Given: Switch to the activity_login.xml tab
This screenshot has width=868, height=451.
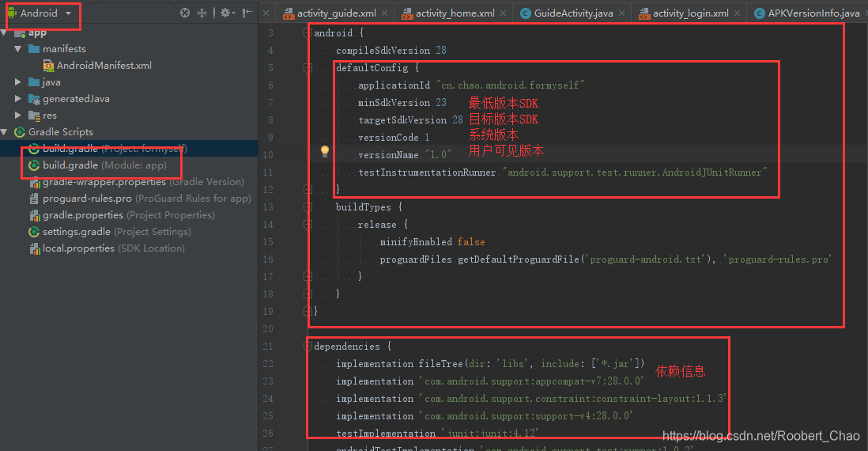Looking at the screenshot, I should (x=690, y=13).
